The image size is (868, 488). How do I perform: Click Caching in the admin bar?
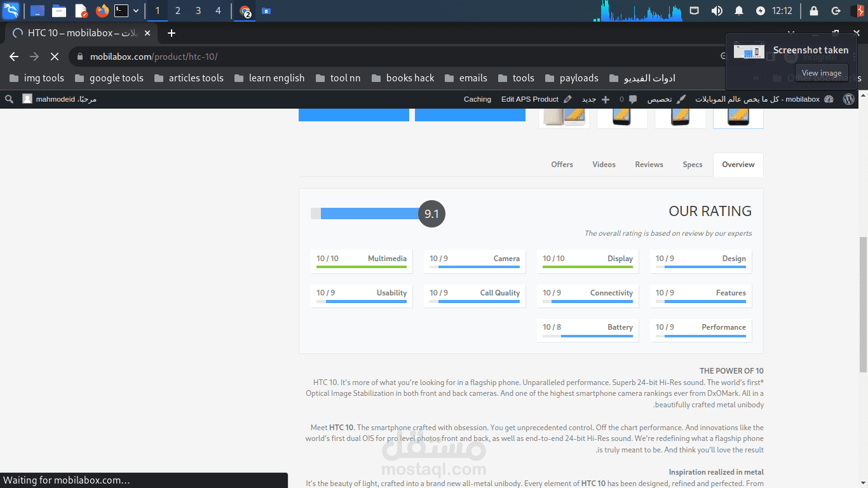(x=477, y=99)
